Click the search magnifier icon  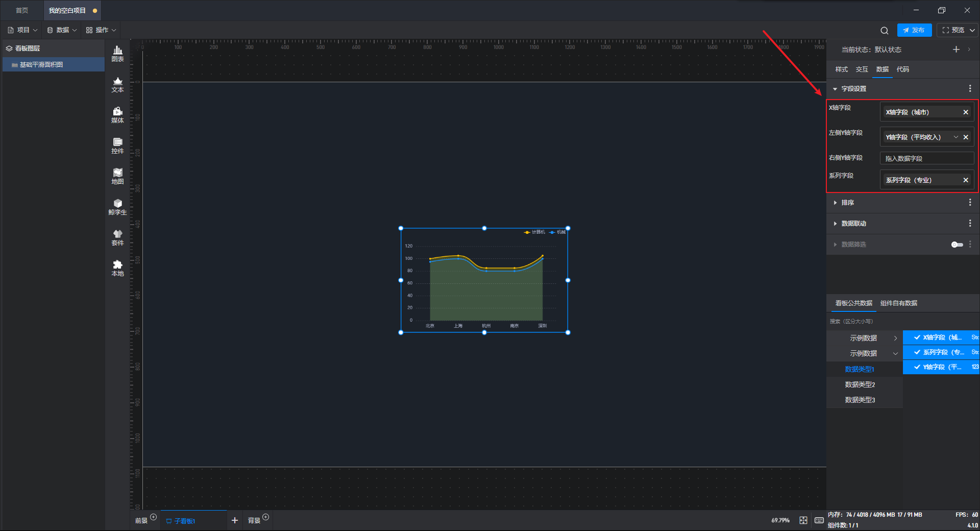[x=885, y=30]
